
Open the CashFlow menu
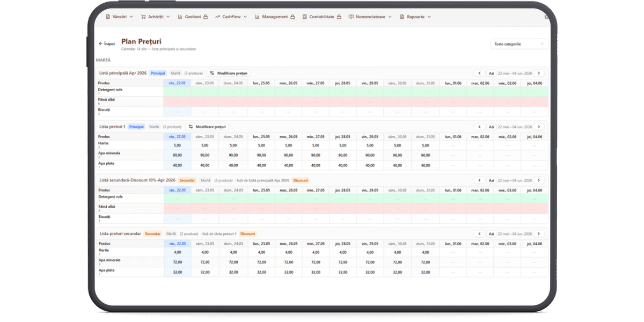(231, 17)
